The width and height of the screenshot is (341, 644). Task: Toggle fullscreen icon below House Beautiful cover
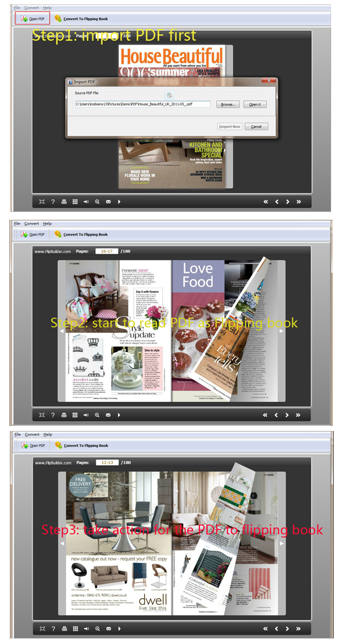[x=42, y=201]
